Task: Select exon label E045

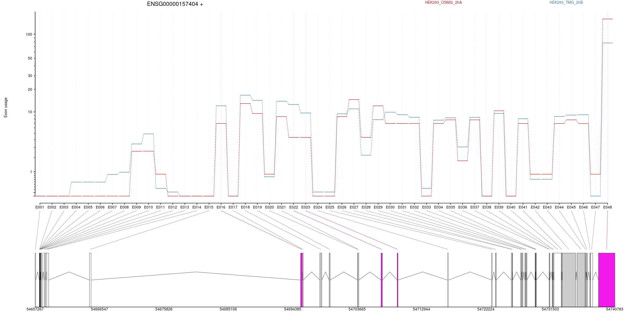Action: pos(571,207)
